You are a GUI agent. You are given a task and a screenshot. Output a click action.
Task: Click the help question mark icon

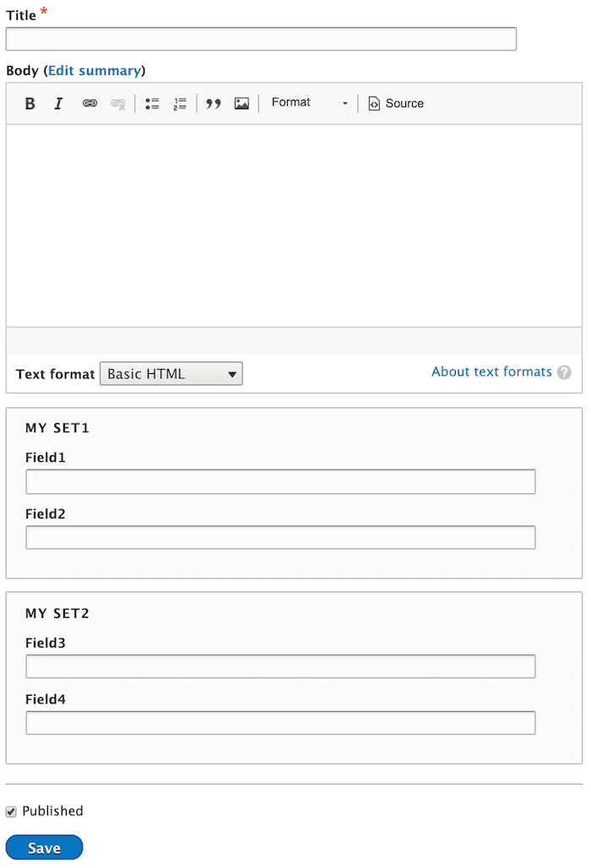click(564, 372)
